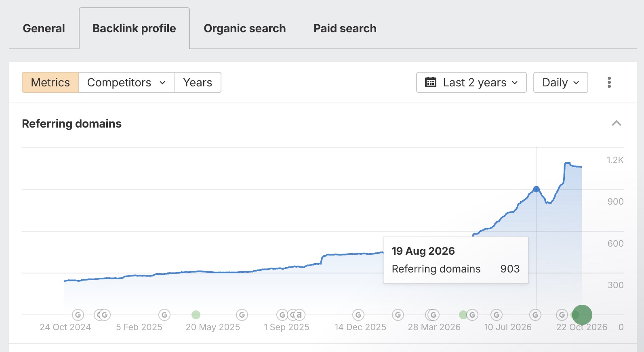Image resolution: width=644 pixels, height=352 pixels.
Task: Select the Backlink profile tab
Action: click(x=134, y=28)
